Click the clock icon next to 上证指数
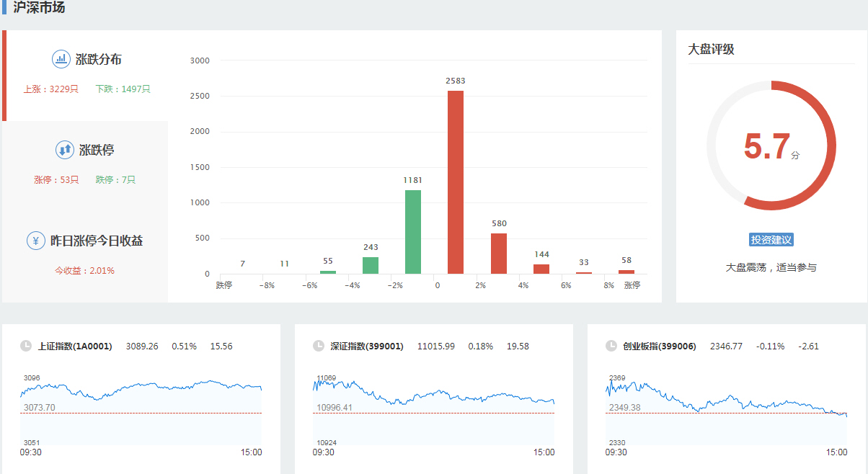The image size is (868, 474). coord(26,346)
